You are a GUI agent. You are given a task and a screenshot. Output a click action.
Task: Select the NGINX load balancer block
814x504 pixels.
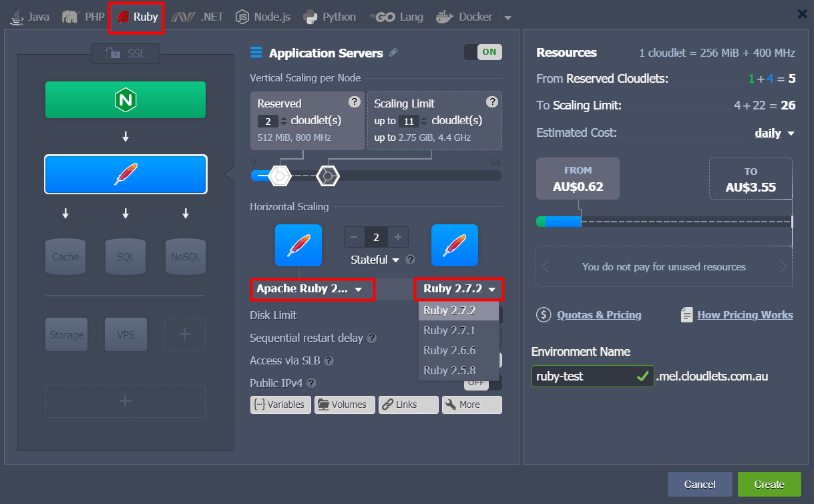126,100
